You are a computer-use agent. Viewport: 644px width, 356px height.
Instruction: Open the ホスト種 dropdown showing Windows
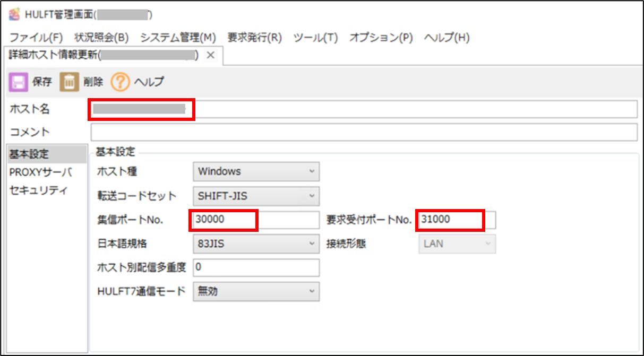coord(256,171)
